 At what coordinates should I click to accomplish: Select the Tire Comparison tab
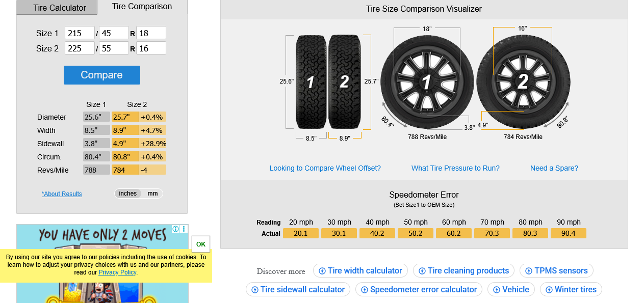[142, 7]
